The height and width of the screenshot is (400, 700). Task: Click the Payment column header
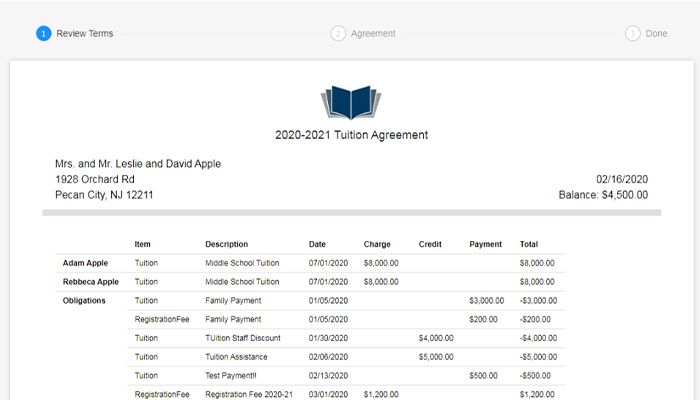pyautogui.click(x=486, y=244)
